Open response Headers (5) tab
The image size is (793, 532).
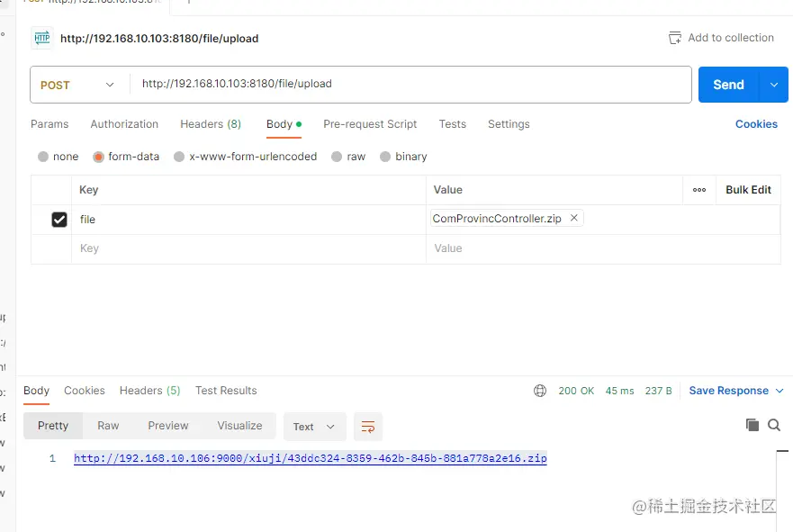click(x=149, y=391)
